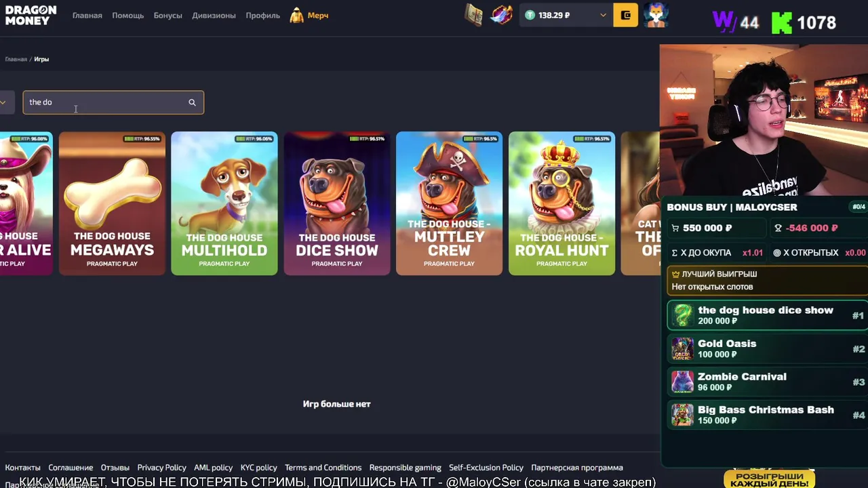Click the Игры breadcrumb
Image resolution: width=868 pixels, height=488 pixels.
[x=41, y=59]
